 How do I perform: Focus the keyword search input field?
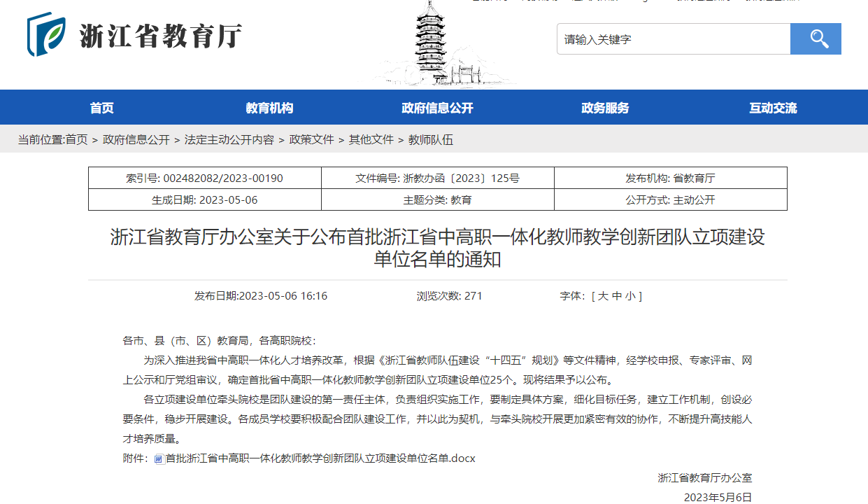(x=673, y=39)
